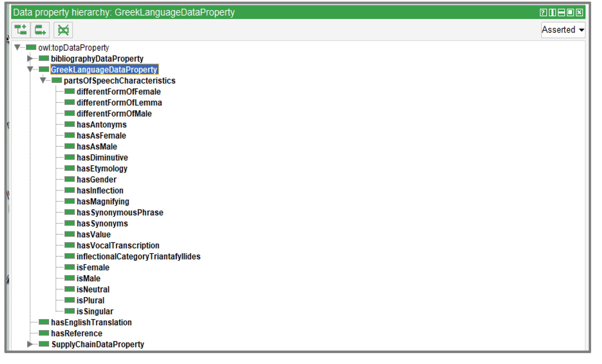Click the float view icon in the header
602x364 pixels.
coord(570,13)
